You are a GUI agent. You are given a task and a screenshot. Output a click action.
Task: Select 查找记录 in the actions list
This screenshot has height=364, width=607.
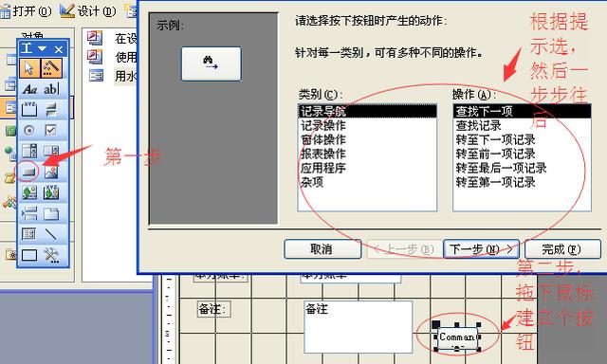tap(522, 125)
